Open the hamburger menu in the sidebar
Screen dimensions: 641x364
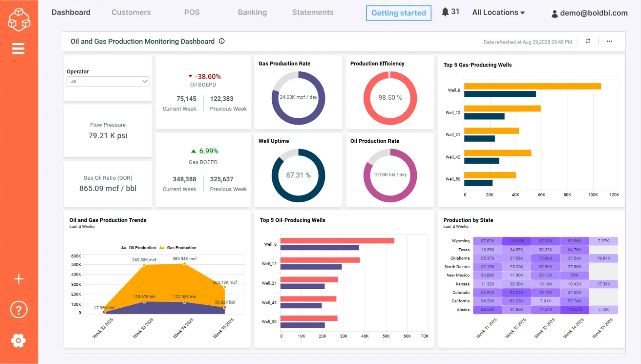pos(18,48)
